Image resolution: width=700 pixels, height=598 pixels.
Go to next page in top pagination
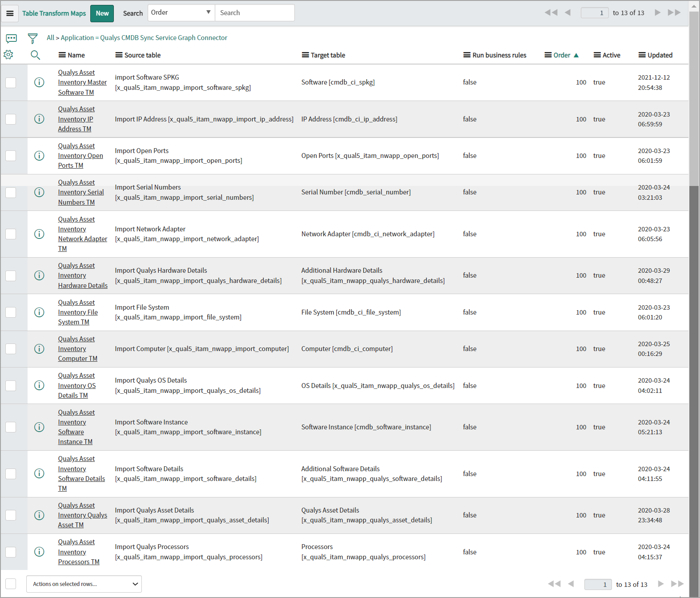click(x=657, y=12)
